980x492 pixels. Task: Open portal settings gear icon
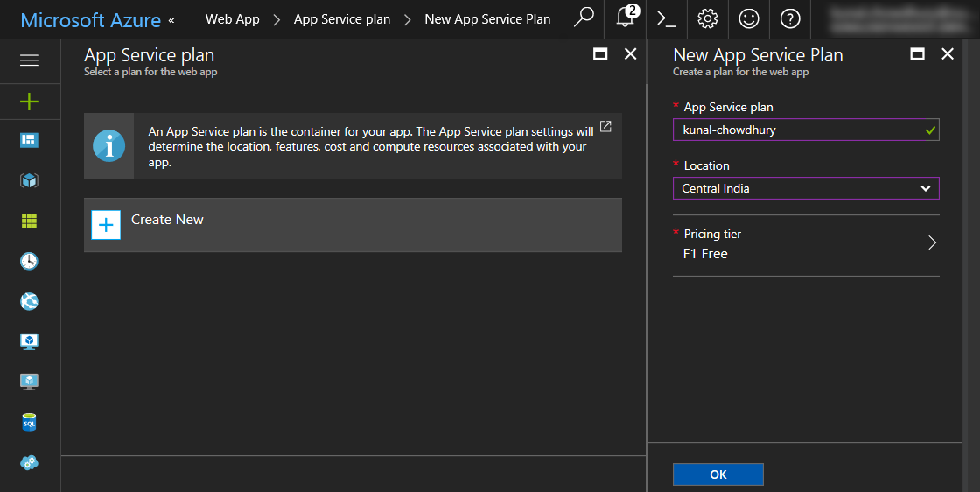[x=708, y=18]
